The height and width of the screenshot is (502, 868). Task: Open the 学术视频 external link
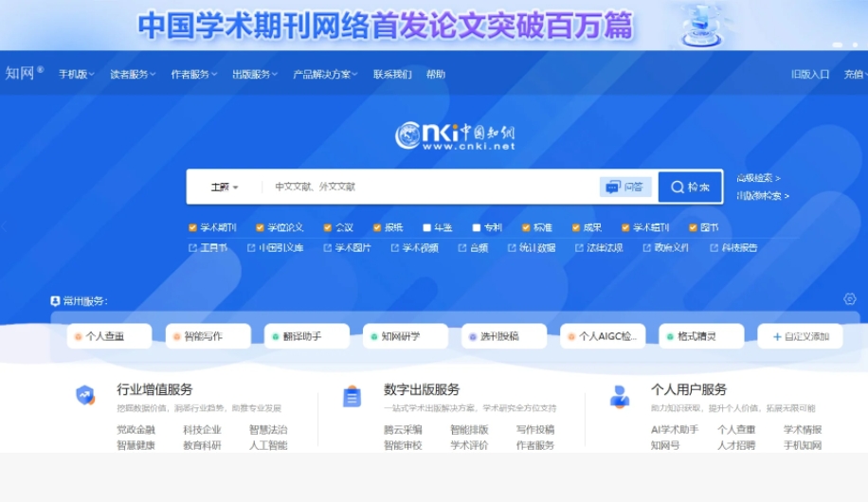pos(415,248)
